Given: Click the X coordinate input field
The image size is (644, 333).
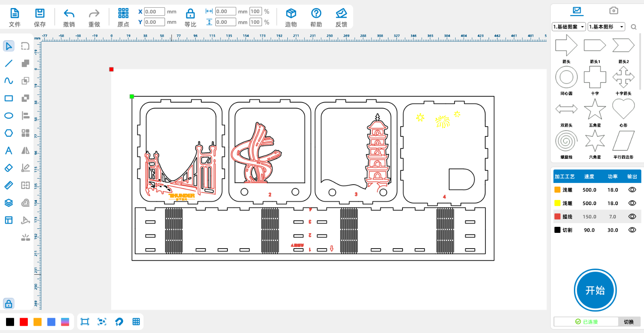Looking at the screenshot, I should 154,12.
